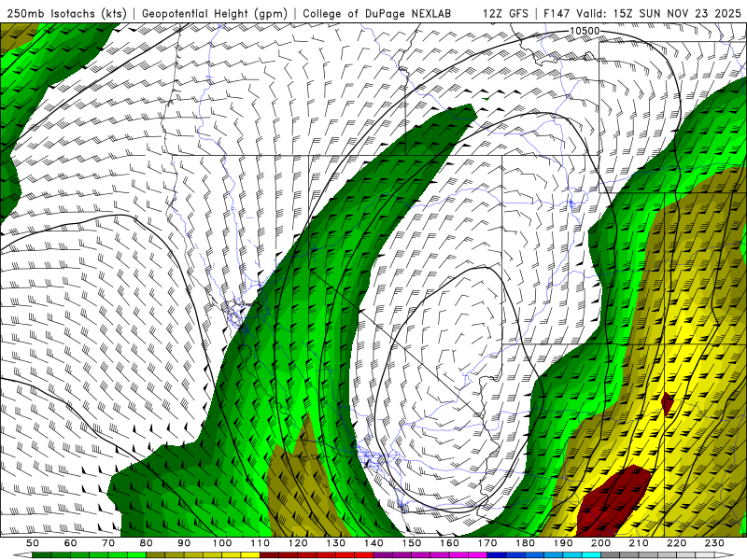The width and height of the screenshot is (747, 560).
Task: Click the "F147" forecast hour text
Action: (557, 13)
